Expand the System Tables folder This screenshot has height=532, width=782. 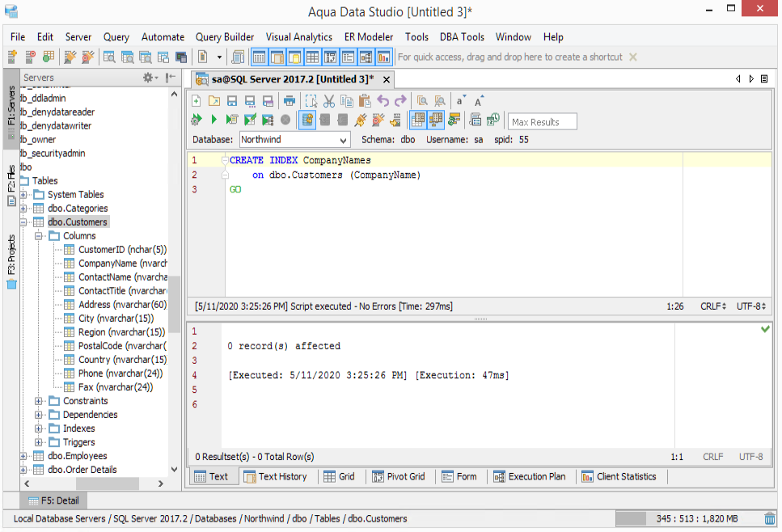tap(23, 195)
